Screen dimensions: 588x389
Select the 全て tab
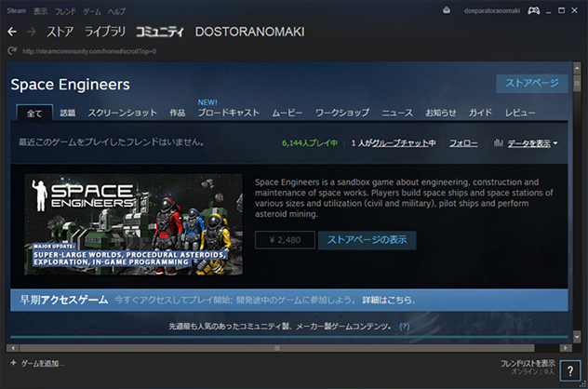click(34, 114)
